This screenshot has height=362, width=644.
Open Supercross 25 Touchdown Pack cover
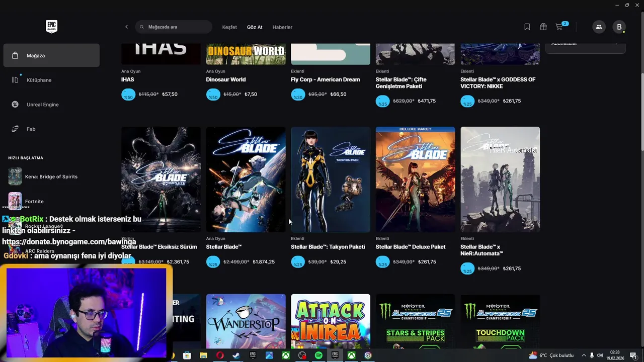[500, 322]
